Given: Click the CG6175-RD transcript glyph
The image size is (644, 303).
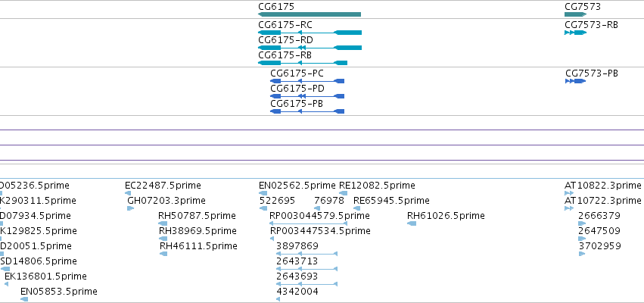Looking at the screenshot, I should click(310, 48).
